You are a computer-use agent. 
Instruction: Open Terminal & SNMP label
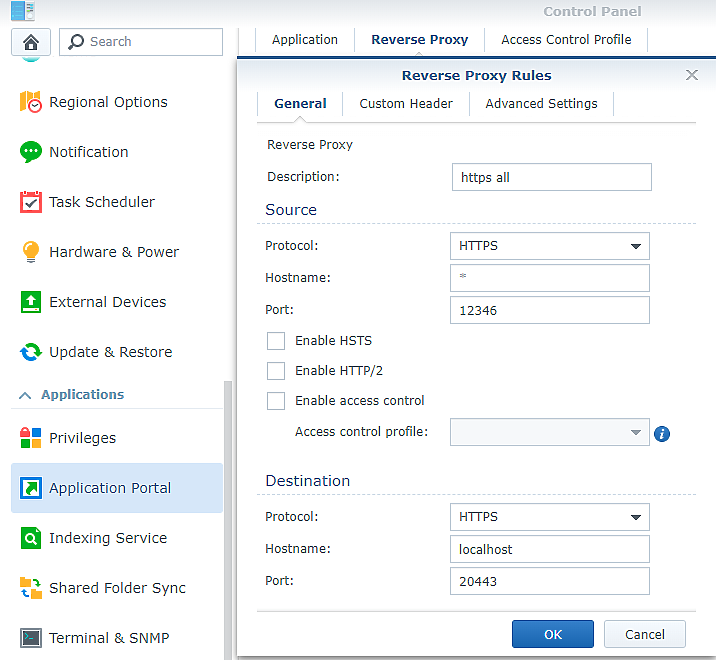click(x=109, y=638)
